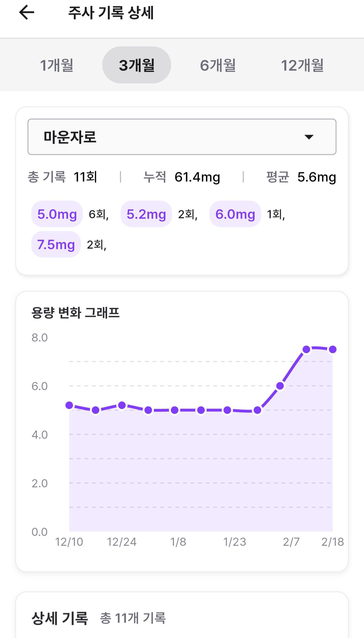Tap the first 7.5mg point on the graph
This screenshot has height=638, width=364.
click(306, 349)
